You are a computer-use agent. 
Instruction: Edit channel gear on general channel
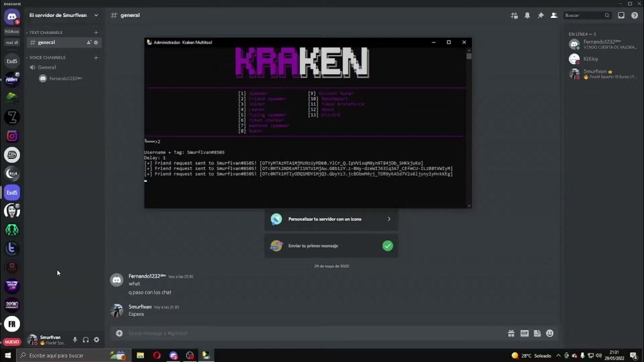click(x=96, y=43)
